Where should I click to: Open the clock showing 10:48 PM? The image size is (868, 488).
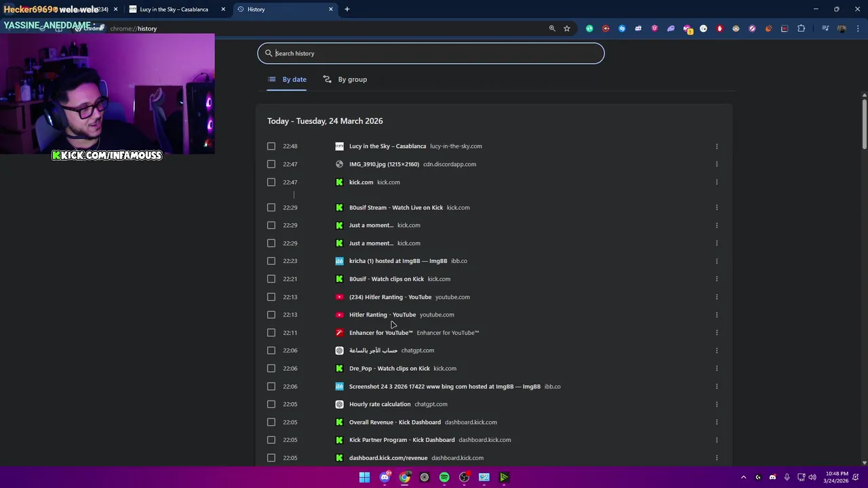(837, 477)
